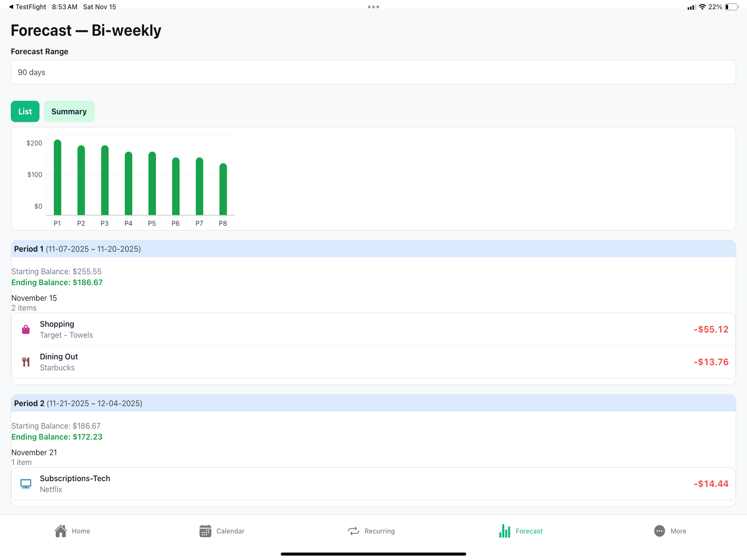Tap the -$55.12 amount
747x560 pixels.
pos(711,329)
